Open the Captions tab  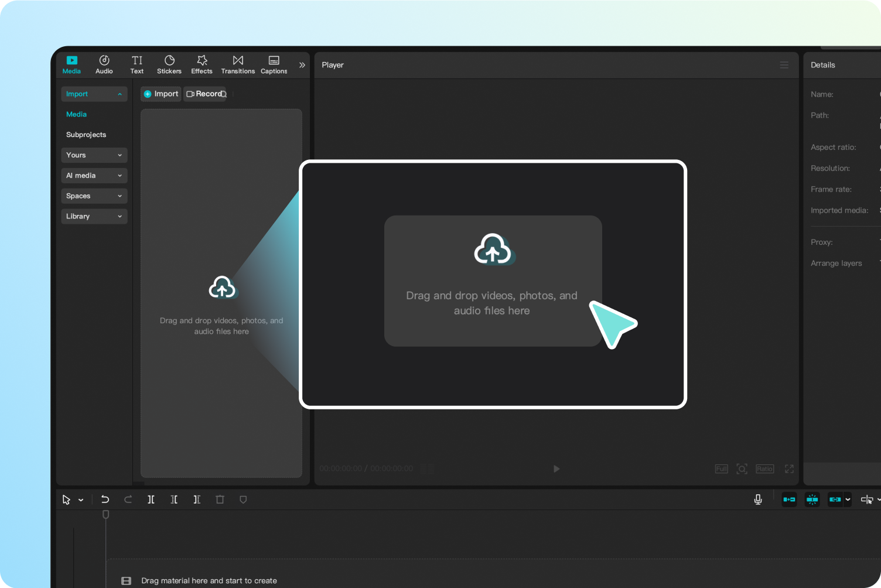point(274,64)
